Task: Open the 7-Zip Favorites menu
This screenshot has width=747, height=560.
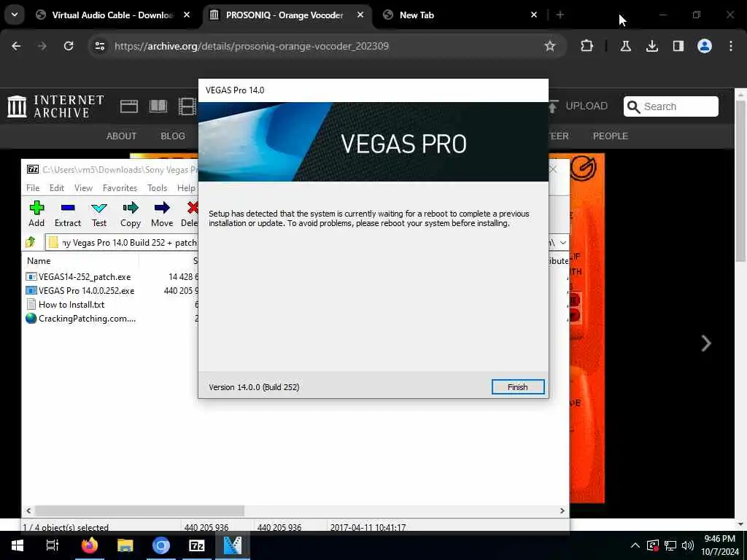Action: (120, 187)
